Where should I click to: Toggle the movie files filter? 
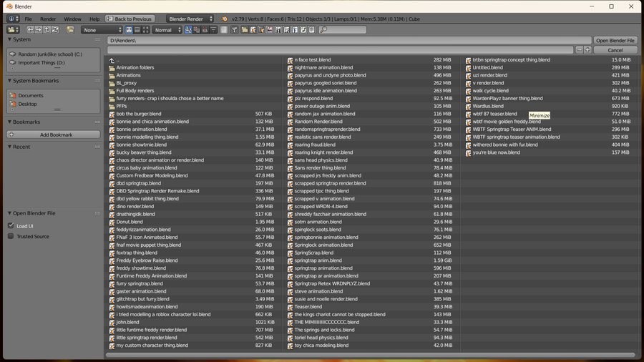pyautogui.click(x=278, y=30)
